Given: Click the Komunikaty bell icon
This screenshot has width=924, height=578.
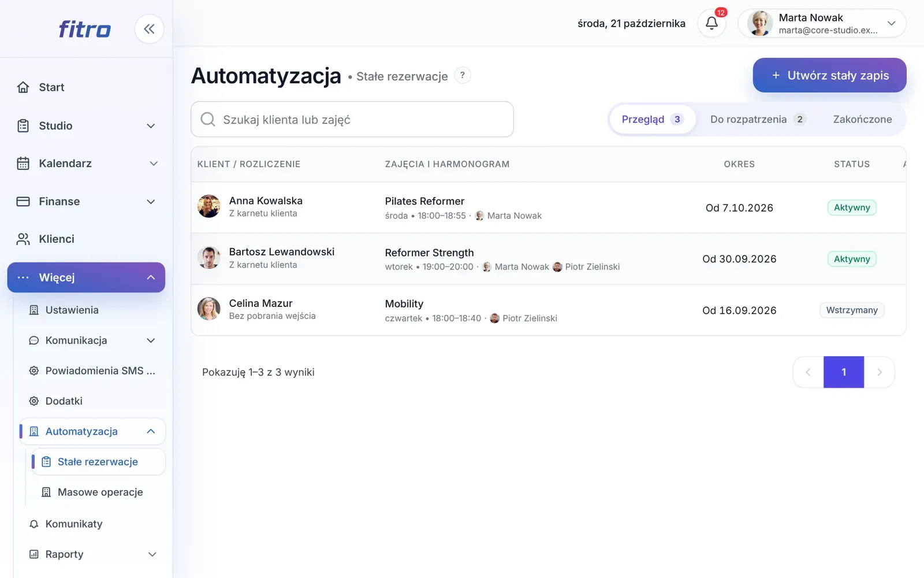Looking at the screenshot, I should pos(34,524).
